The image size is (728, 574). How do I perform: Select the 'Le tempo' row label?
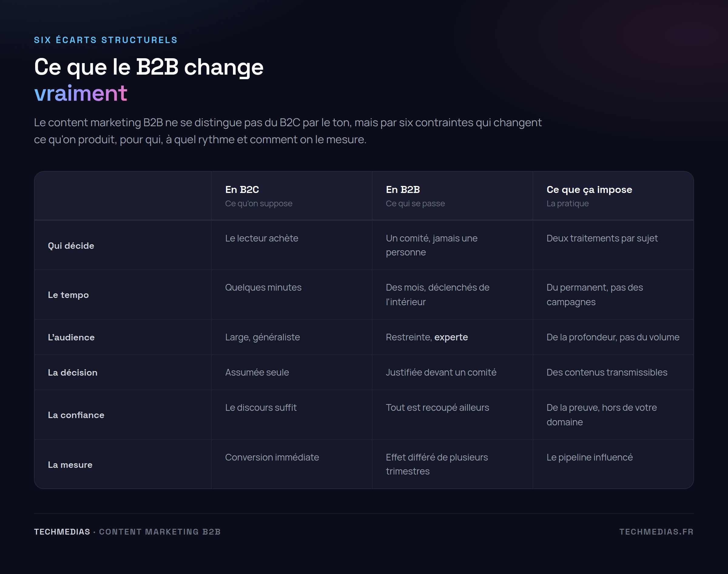[x=68, y=295]
